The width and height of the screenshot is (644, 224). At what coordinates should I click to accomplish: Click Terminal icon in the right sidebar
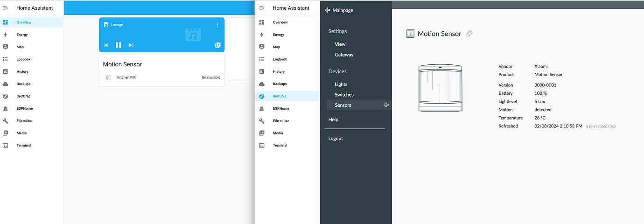tap(262, 145)
